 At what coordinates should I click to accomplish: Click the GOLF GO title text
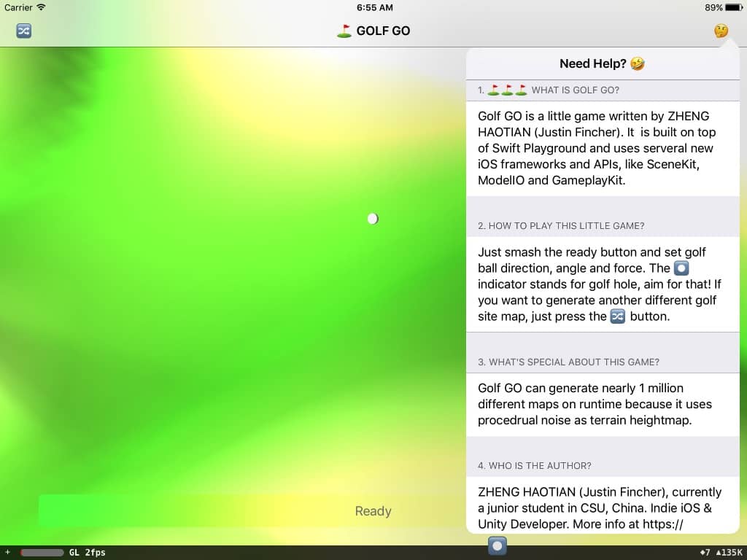pos(383,31)
